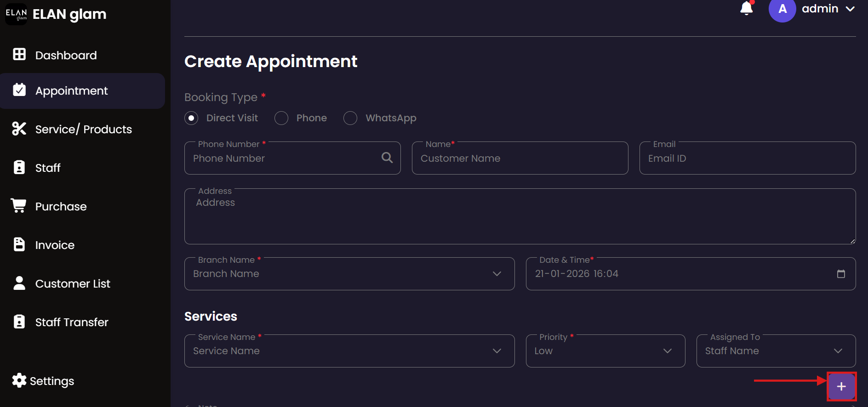Click the notification bell icon
The height and width of the screenshot is (407, 868).
[x=746, y=8]
